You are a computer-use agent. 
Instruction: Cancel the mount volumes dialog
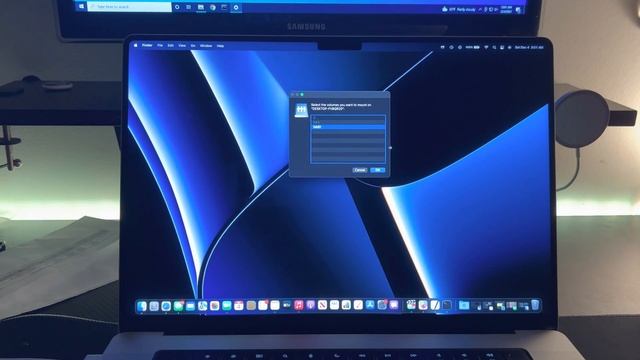[360, 170]
